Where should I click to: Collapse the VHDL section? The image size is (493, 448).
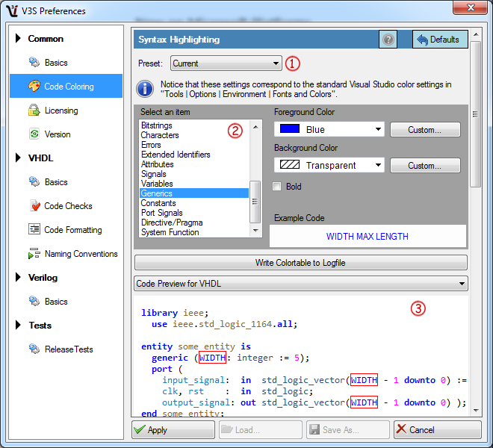tap(18, 158)
